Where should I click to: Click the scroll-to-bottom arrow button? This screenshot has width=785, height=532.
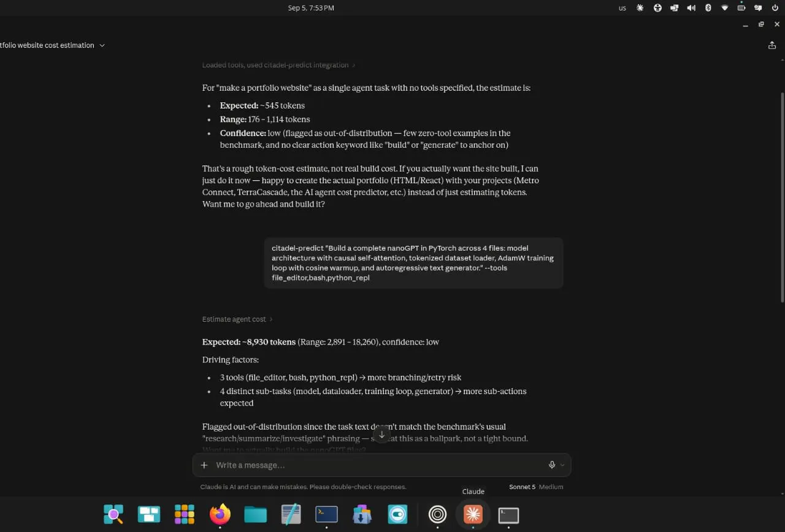381,435
